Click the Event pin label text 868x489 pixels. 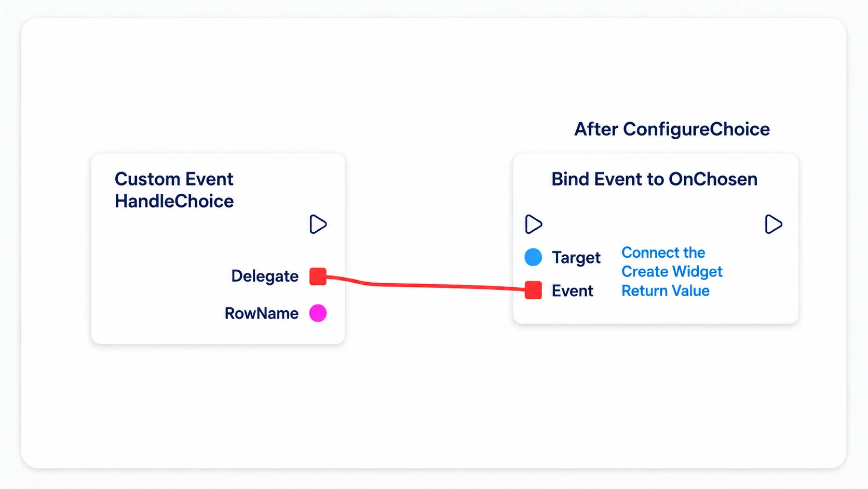pyautogui.click(x=573, y=290)
